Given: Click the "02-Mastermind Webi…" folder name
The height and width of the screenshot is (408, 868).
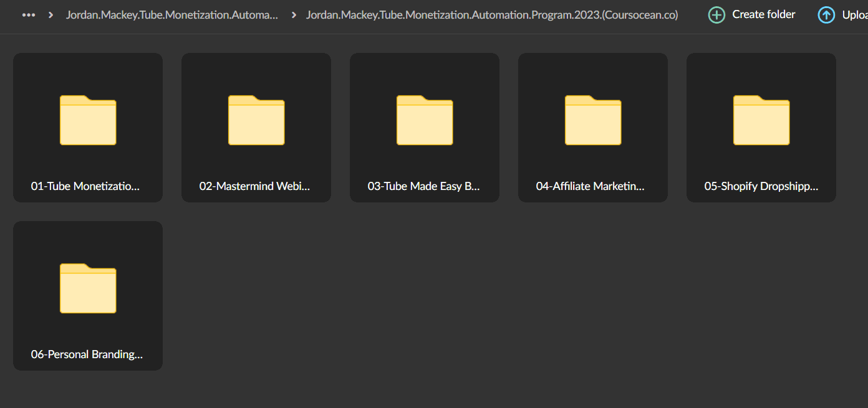Looking at the screenshot, I should (x=254, y=186).
